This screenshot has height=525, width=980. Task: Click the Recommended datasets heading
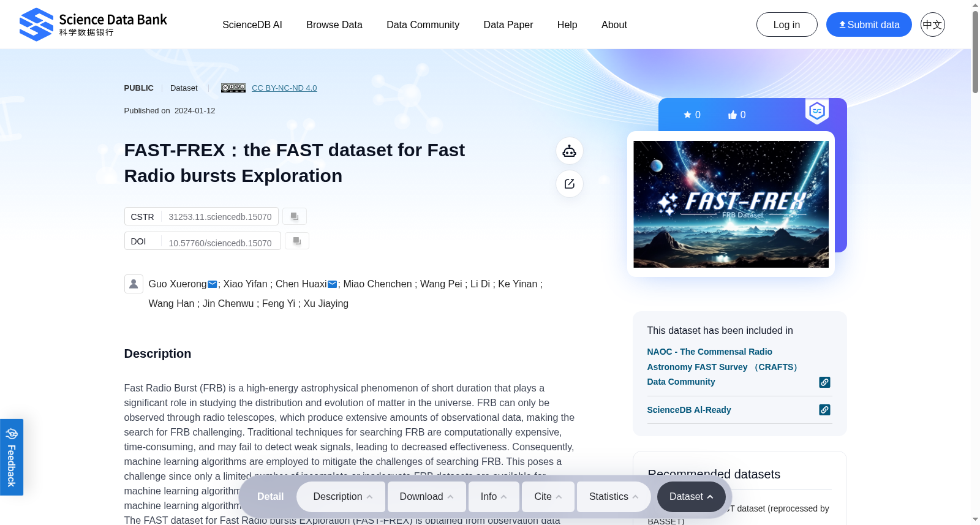[x=714, y=474]
